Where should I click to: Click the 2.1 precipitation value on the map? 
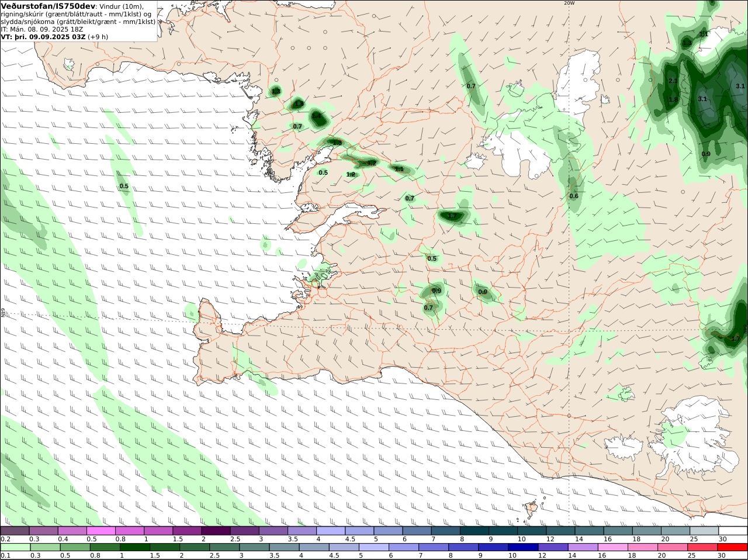[x=673, y=81]
